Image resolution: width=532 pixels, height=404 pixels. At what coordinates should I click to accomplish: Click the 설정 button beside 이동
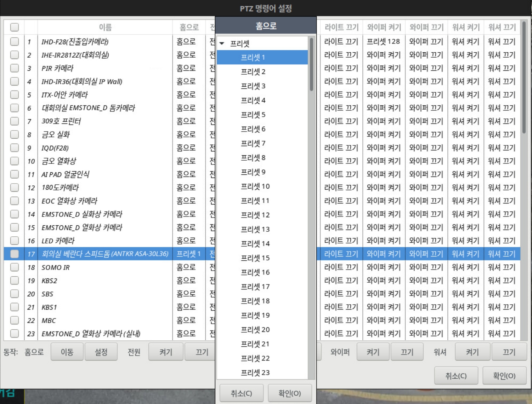101,352
